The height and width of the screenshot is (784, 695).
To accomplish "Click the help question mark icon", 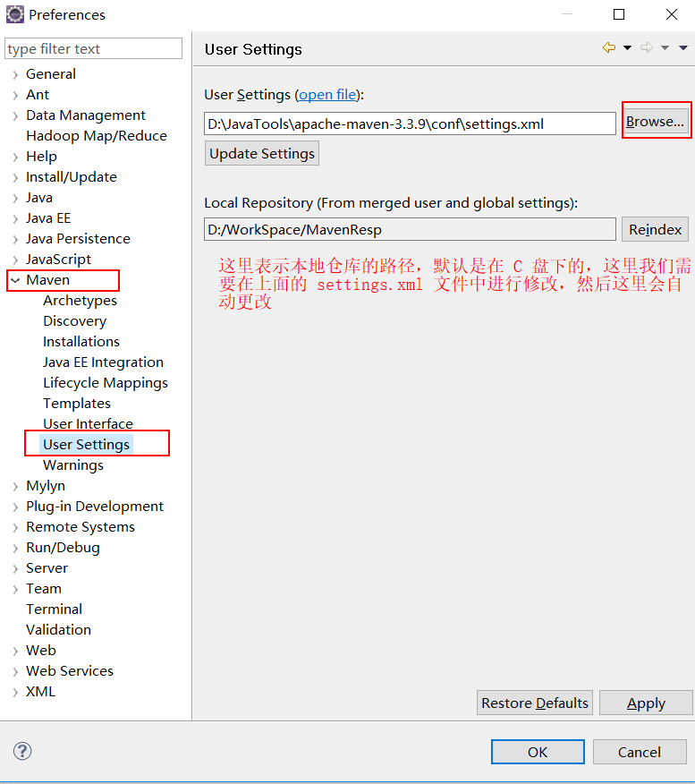I will [x=22, y=751].
